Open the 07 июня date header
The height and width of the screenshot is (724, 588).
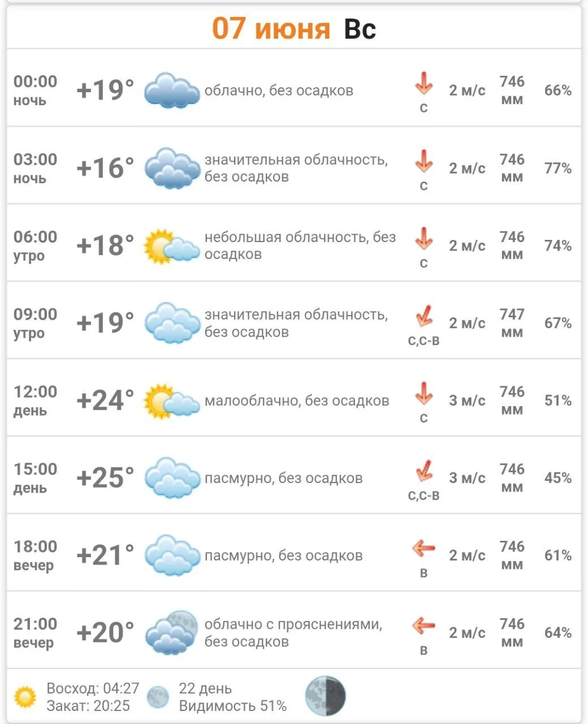point(271,28)
